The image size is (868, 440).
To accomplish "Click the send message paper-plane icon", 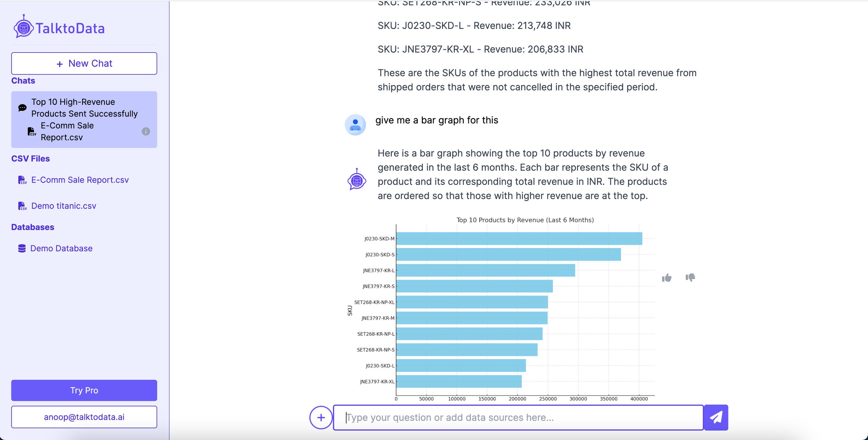I will (x=716, y=417).
